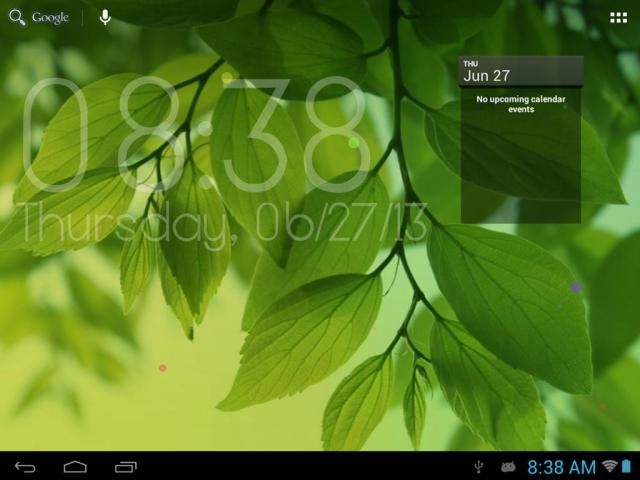The height and width of the screenshot is (480, 640).
Task: Open quick settings via the 8:38 AM clock
Action: (561, 466)
